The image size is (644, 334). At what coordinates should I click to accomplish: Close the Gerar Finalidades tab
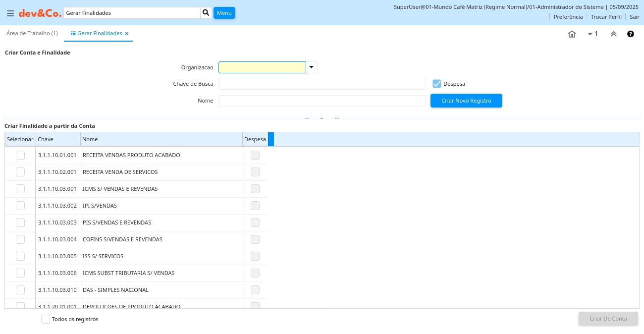point(127,34)
